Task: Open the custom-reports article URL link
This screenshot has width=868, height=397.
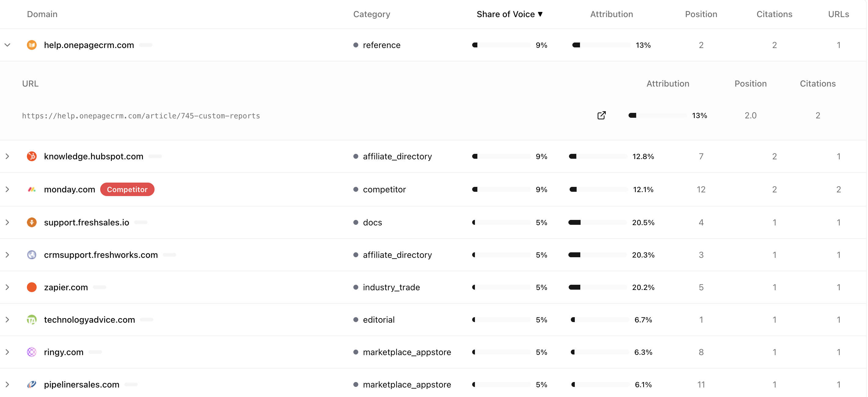Action: pyautogui.click(x=141, y=115)
